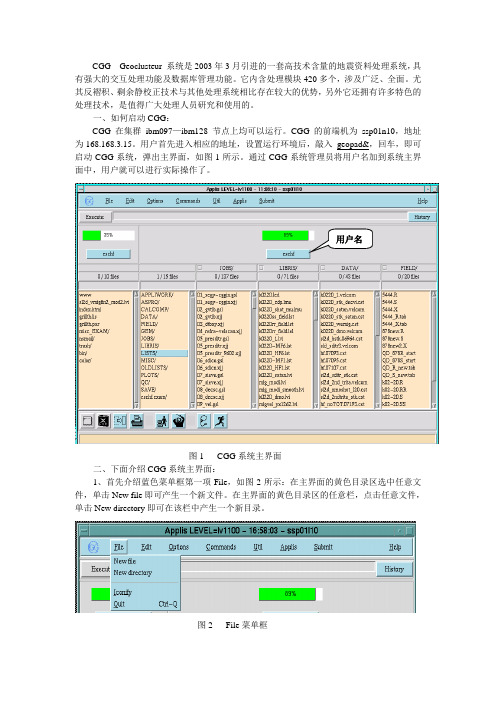Click the person-at-desk icon in bottom toolbar
Image resolution: width=496 pixels, height=702 pixels.
[x=162, y=421]
